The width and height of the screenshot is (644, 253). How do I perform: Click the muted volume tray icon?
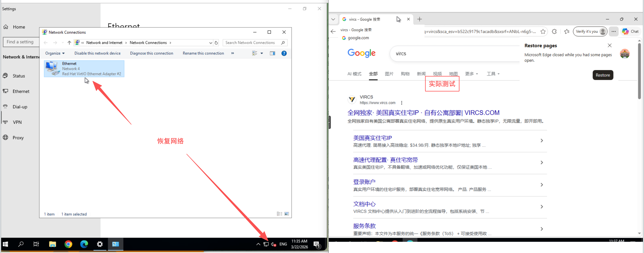tap(273, 244)
